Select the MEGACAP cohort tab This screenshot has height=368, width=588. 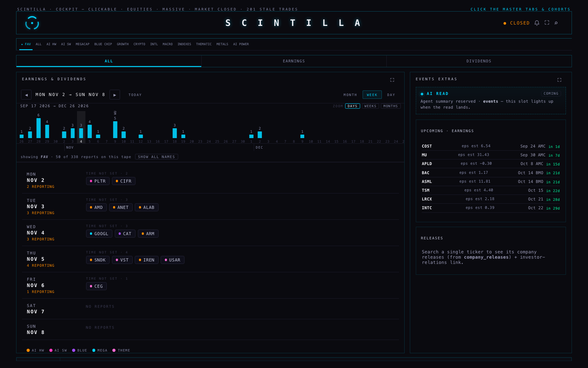tap(83, 44)
